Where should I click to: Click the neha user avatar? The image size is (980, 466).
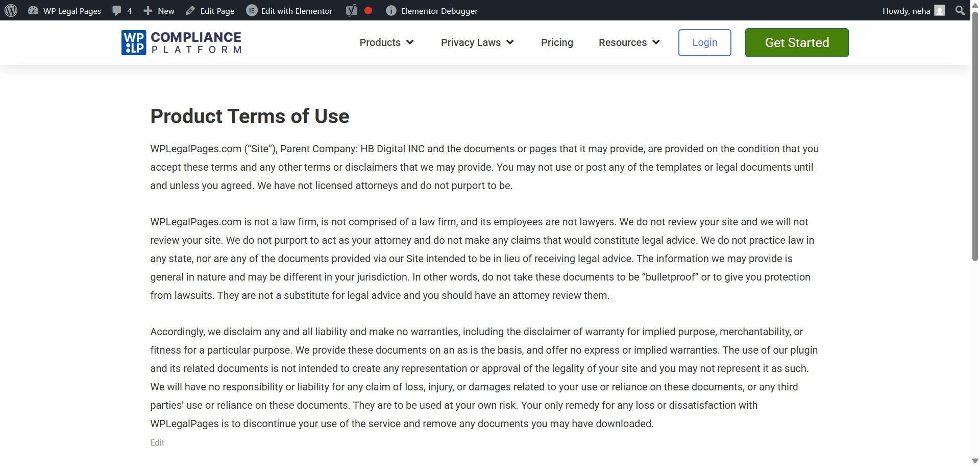tap(940, 11)
